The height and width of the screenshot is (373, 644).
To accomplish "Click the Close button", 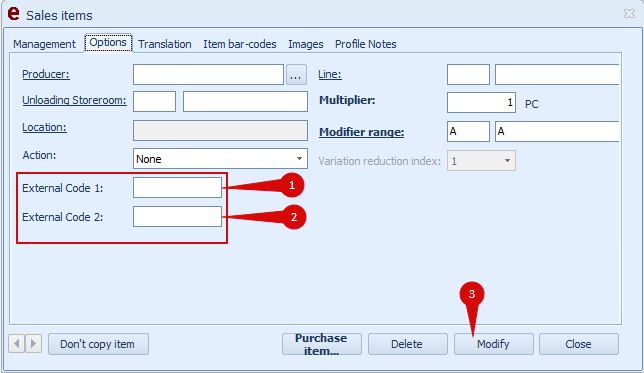I will (579, 344).
